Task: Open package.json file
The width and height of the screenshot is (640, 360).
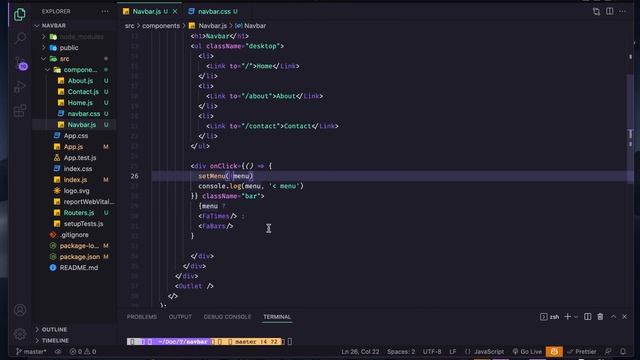Action: 80,257
